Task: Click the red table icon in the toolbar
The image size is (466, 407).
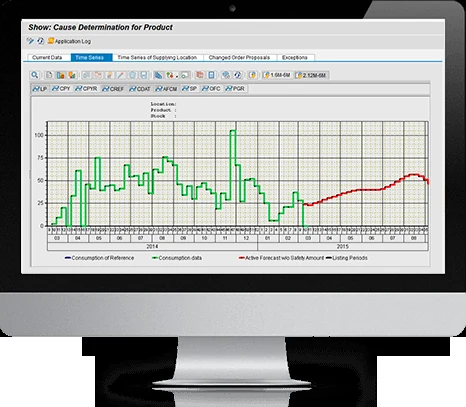Action: coord(200,75)
